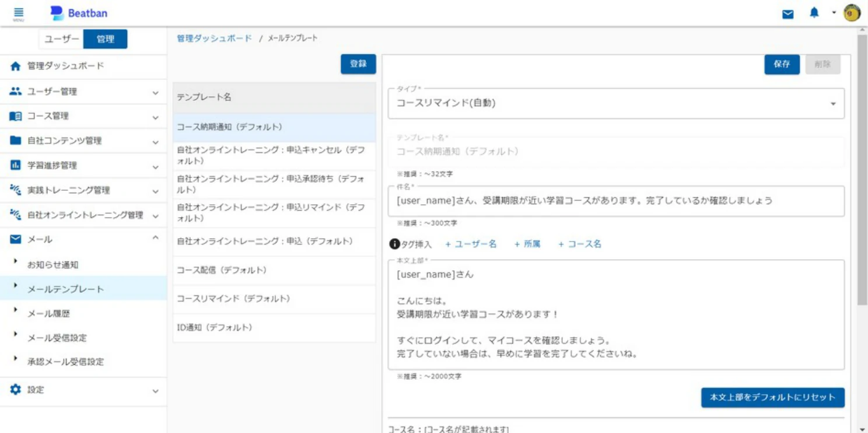Switch to the ユーザー tab
868x433 pixels.
[62, 39]
